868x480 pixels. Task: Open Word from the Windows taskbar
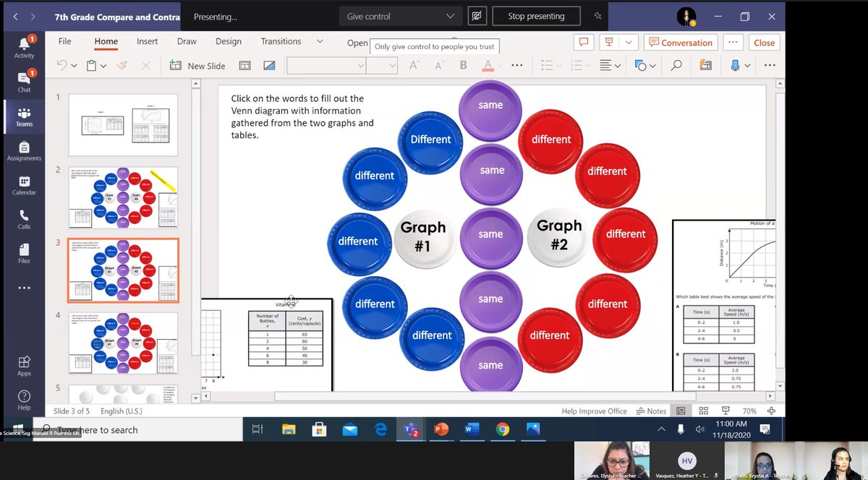[x=472, y=429]
